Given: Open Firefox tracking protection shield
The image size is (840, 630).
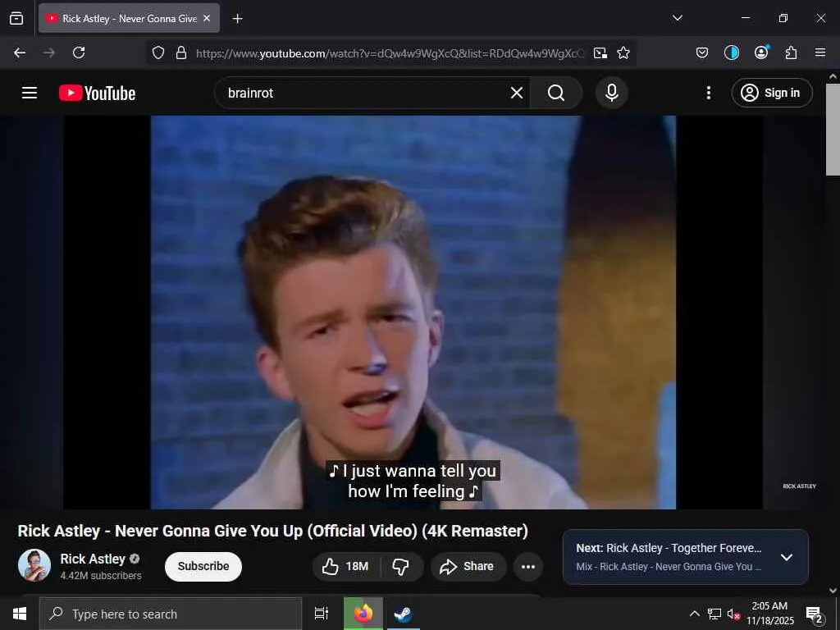Looking at the screenshot, I should pyautogui.click(x=158, y=52).
